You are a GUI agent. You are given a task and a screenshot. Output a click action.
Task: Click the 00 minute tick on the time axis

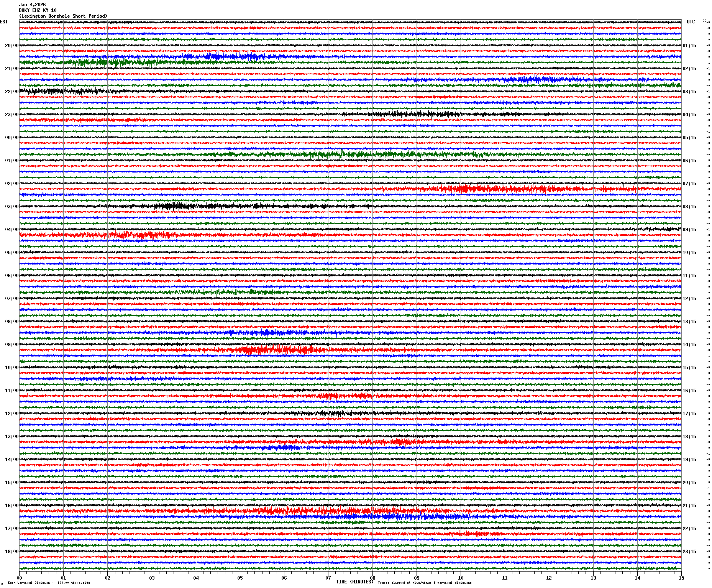tap(19, 578)
